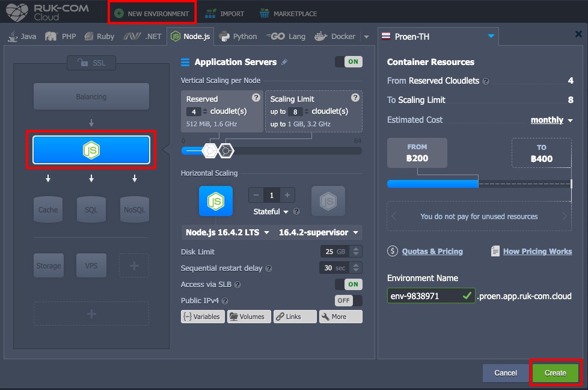The width and height of the screenshot is (588, 390).
Task: Select the Ruby tab
Action: point(99,36)
